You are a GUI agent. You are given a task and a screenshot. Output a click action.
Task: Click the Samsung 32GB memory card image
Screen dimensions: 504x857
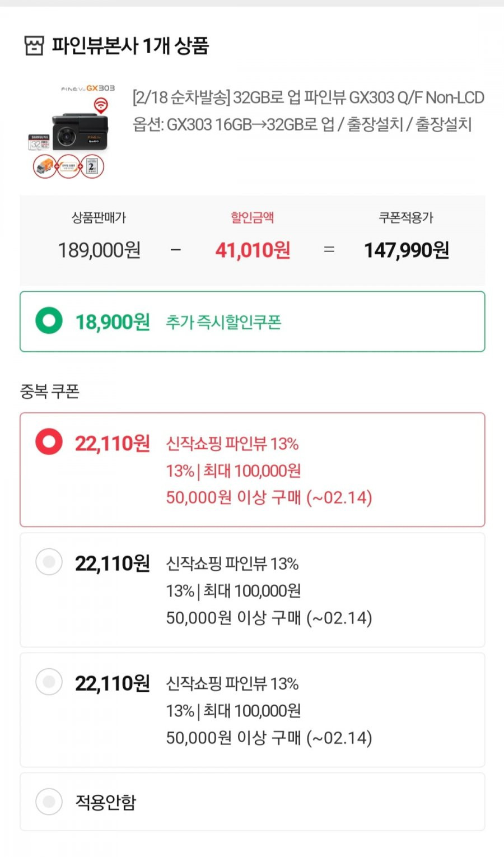(x=40, y=142)
